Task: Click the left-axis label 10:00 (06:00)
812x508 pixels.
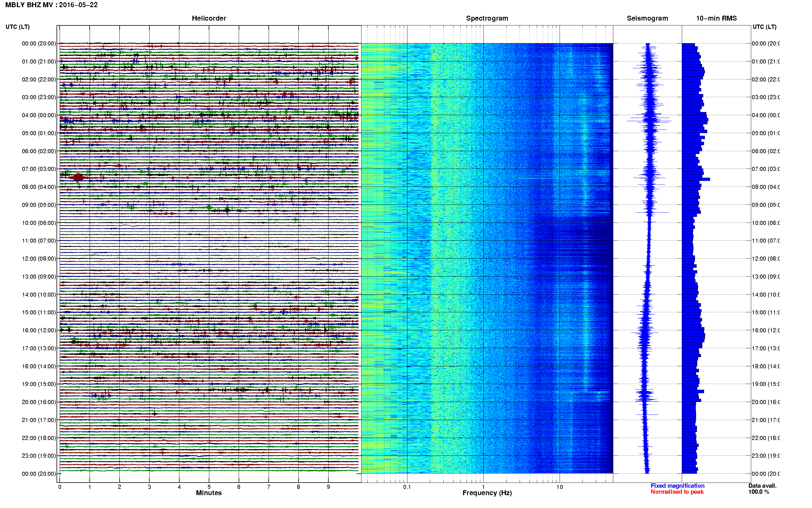Action: pos(39,223)
